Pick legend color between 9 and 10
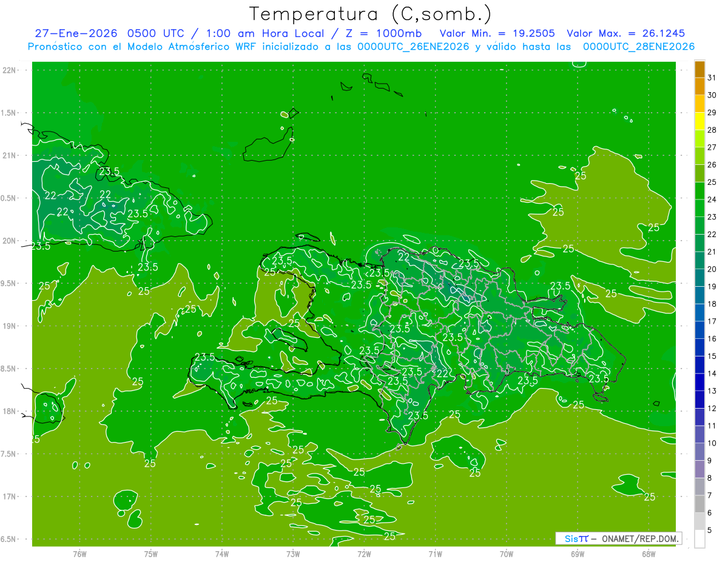Screen dimensions: 728x562 pos(699,452)
